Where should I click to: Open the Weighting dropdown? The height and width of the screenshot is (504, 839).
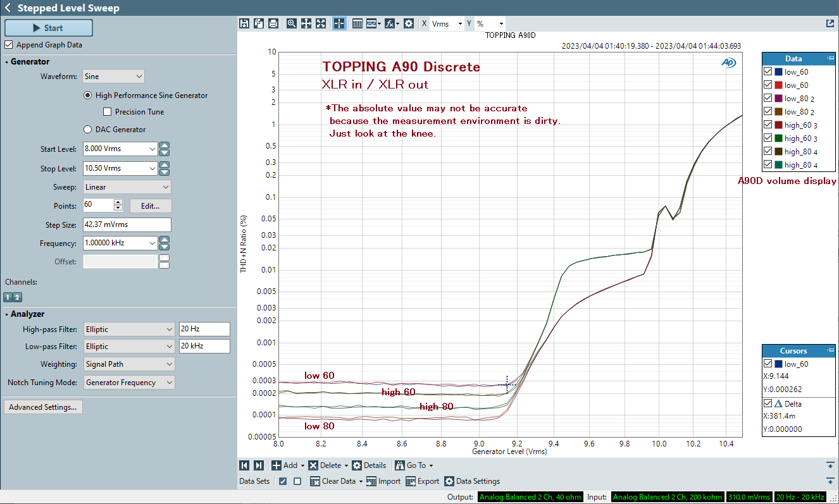coord(129,364)
